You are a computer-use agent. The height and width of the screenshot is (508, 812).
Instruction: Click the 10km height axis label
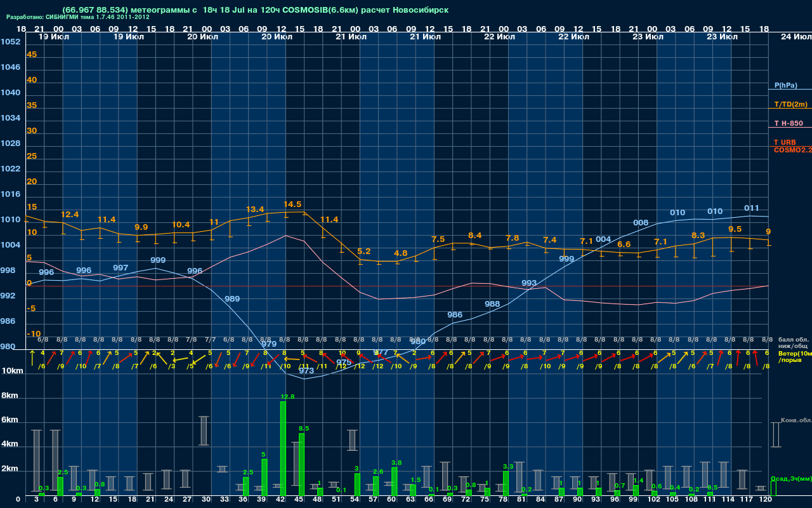tap(12, 370)
